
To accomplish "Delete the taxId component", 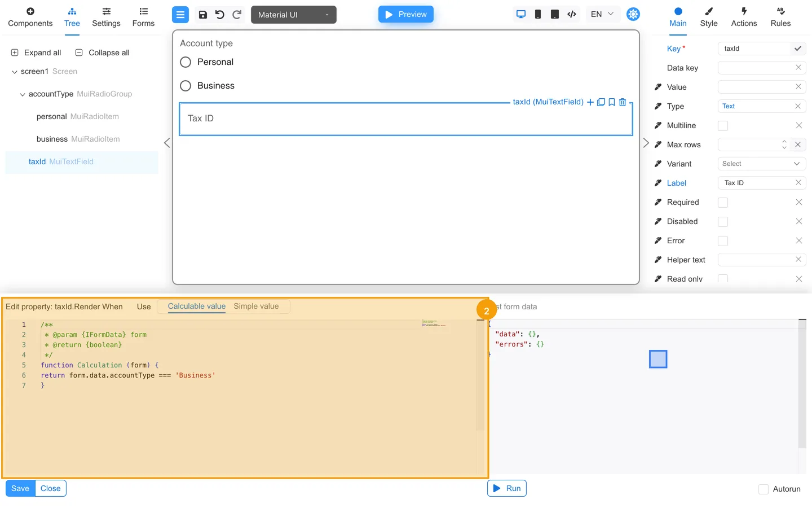I will pos(623,102).
